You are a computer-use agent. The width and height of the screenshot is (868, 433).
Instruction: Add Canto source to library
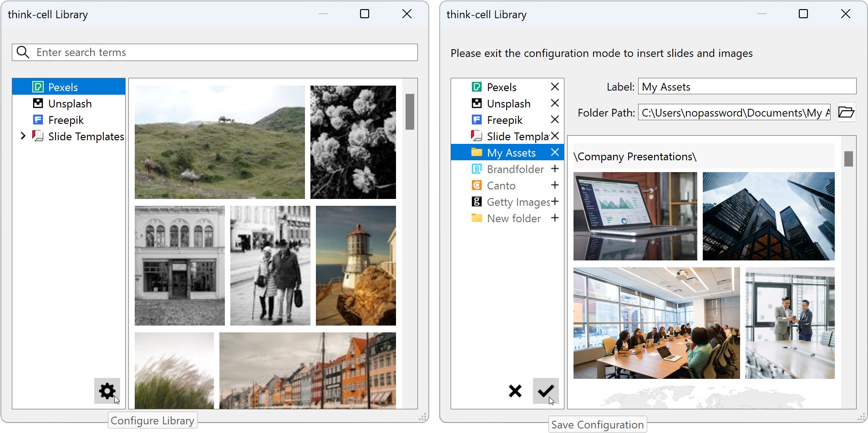coord(554,185)
